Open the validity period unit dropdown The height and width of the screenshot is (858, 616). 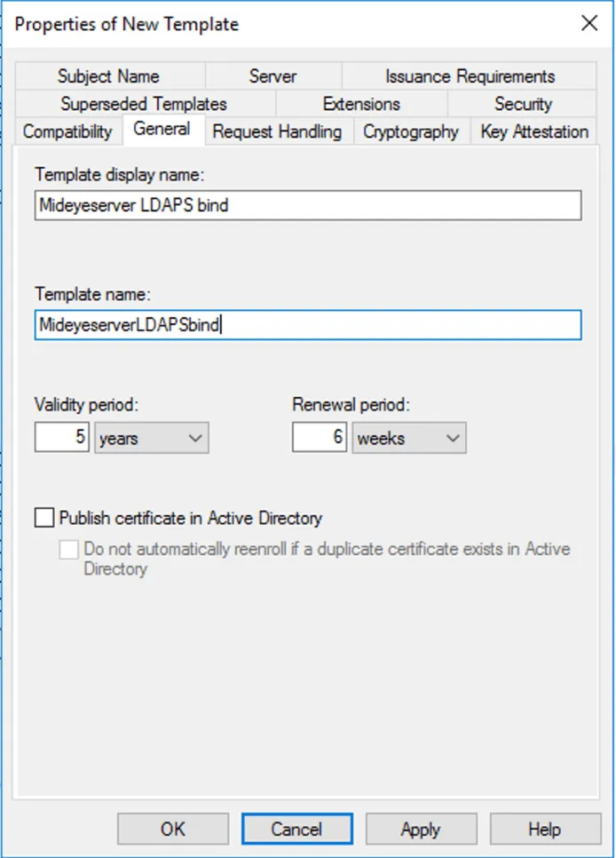point(194,437)
